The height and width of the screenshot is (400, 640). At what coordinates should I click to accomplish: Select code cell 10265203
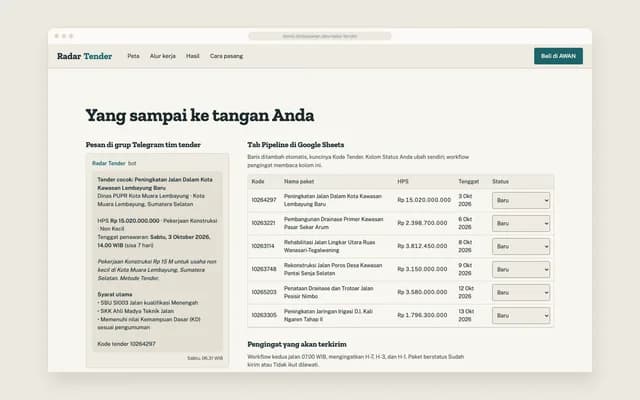tap(264, 292)
